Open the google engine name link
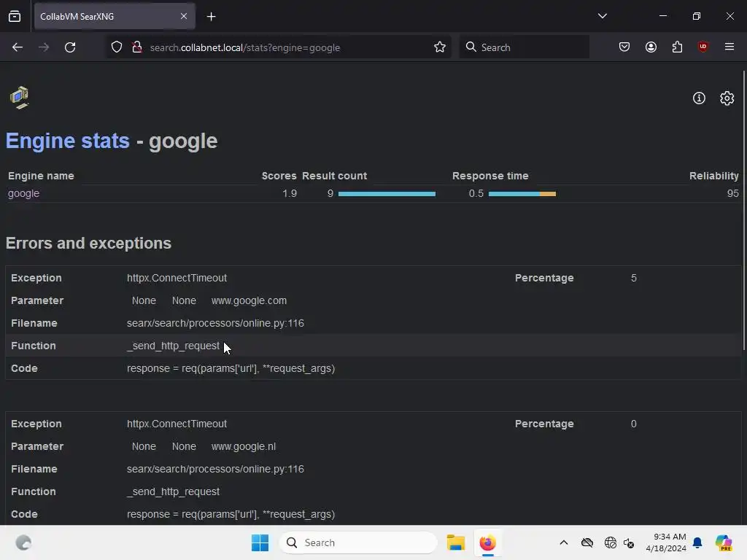 tap(24, 193)
